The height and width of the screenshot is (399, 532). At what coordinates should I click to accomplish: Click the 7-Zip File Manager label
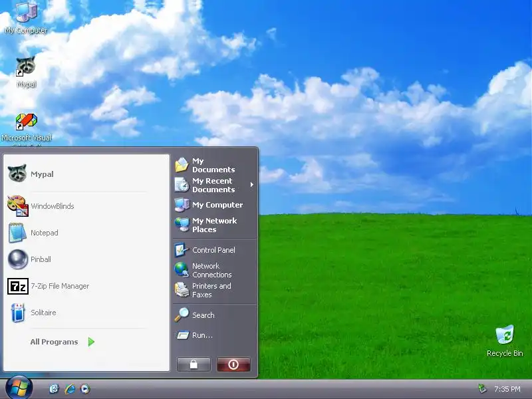pyautogui.click(x=60, y=286)
